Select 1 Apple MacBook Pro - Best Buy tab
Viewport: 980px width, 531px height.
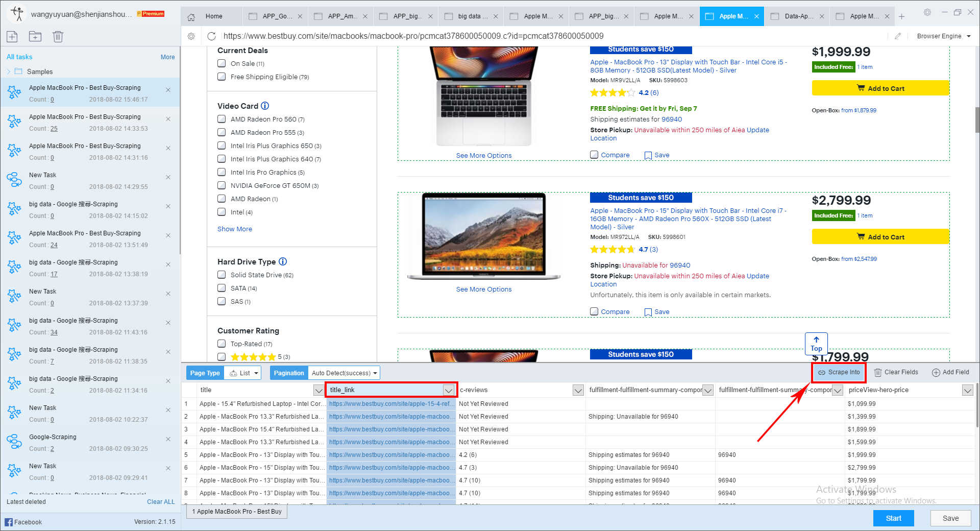pos(237,512)
